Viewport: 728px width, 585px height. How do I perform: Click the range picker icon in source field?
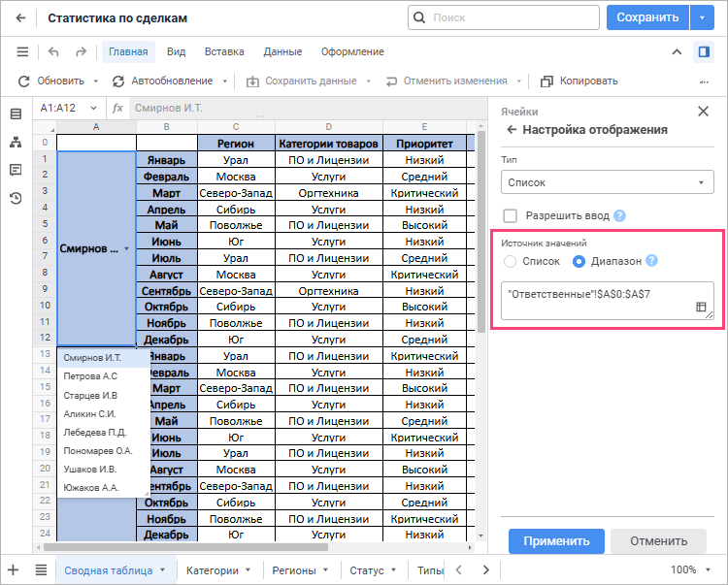[701, 307]
